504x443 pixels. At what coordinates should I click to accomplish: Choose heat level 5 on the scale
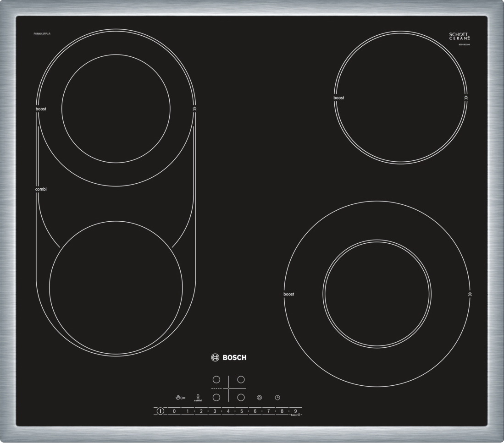click(242, 411)
